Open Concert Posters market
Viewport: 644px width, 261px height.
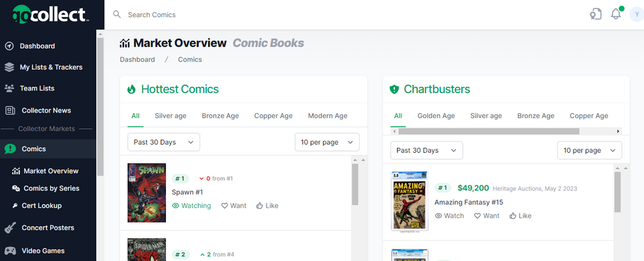click(x=48, y=228)
